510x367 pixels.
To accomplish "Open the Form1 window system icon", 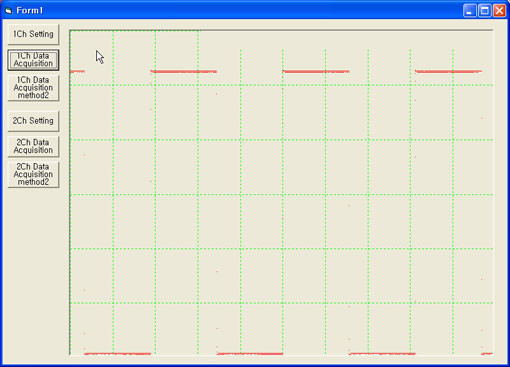I will coord(8,11).
